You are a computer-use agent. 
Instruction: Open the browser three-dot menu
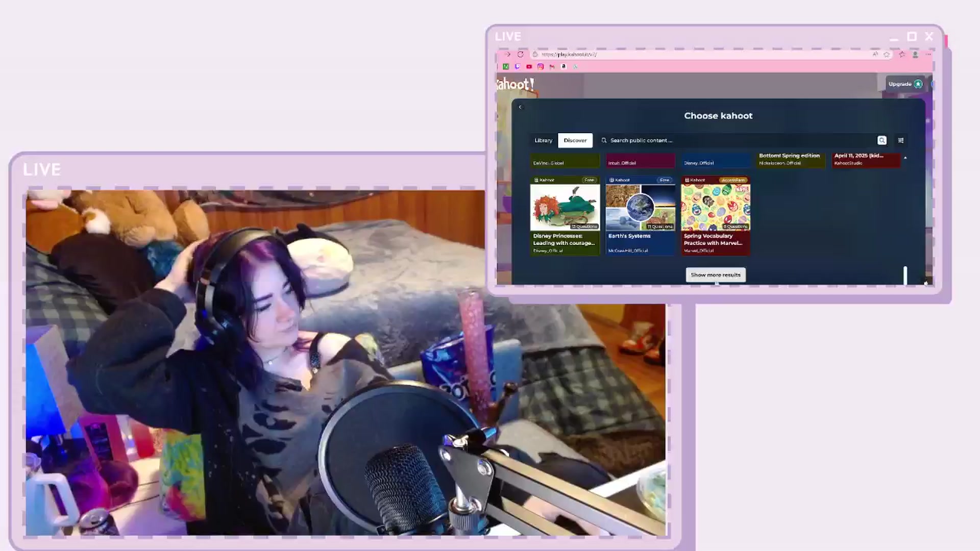(928, 54)
